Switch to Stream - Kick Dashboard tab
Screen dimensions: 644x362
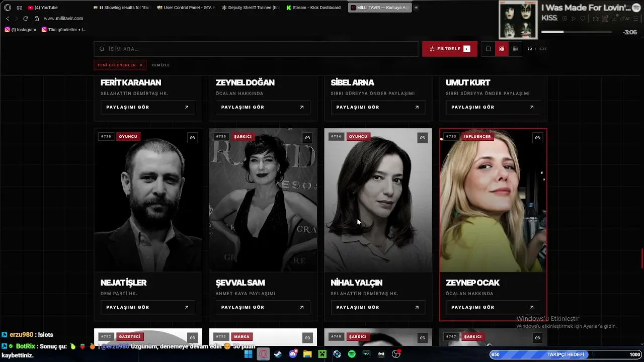pos(314,8)
